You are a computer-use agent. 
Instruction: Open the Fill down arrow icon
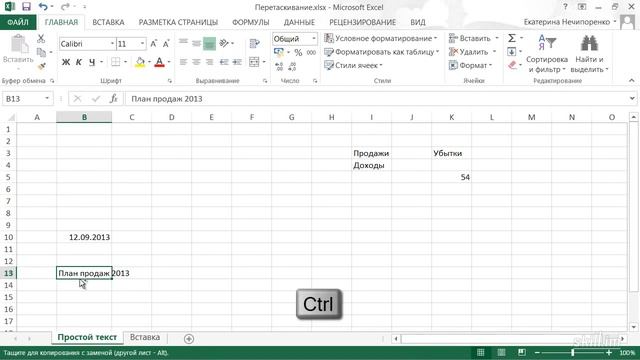click(x=512, y=52)
